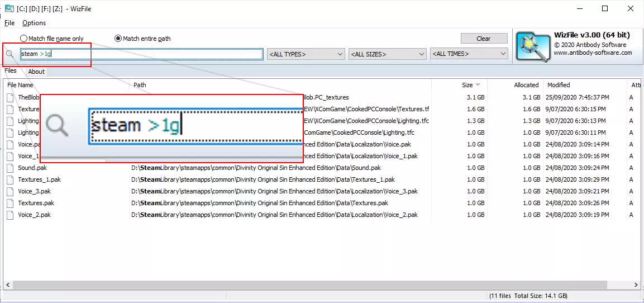Open the Options menu
The height and width of the screenshot is (303, 644).
[x=34, y=23]
